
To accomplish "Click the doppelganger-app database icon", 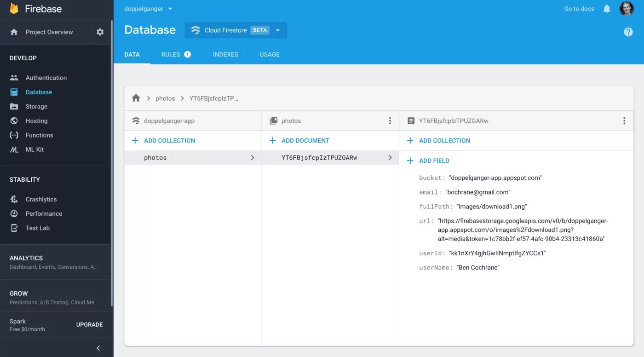I will coord(136,121).
